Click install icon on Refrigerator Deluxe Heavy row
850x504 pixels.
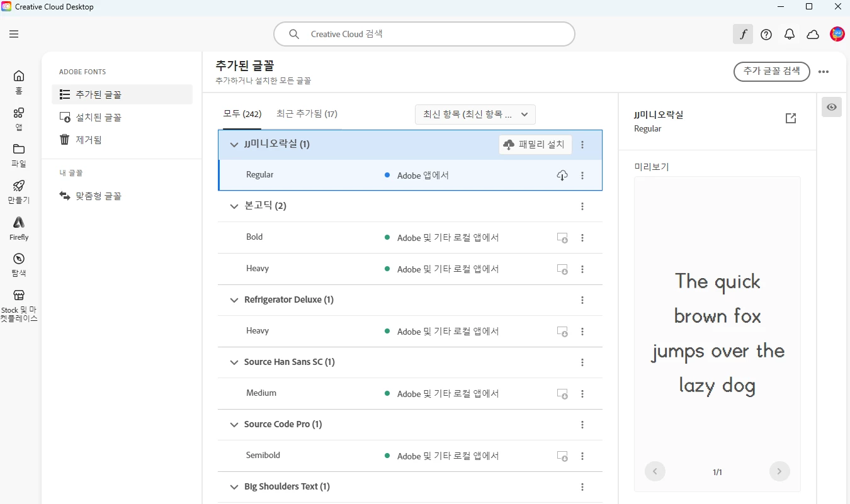[562, 332]
